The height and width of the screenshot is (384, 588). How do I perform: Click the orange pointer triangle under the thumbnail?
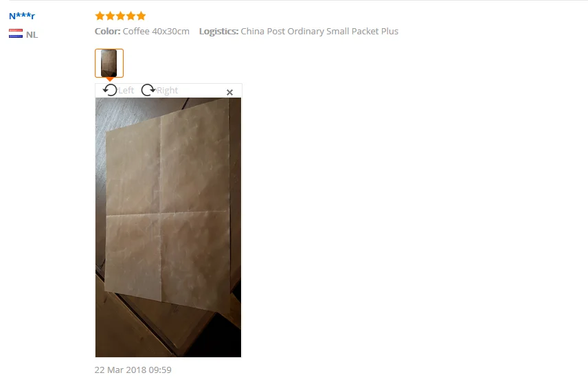109,79
